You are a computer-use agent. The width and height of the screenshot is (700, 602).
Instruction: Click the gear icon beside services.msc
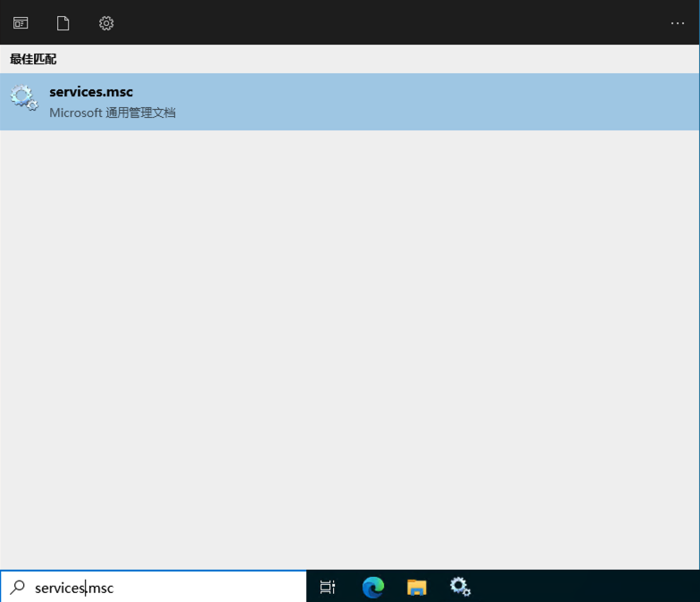(x=24, y=97)
